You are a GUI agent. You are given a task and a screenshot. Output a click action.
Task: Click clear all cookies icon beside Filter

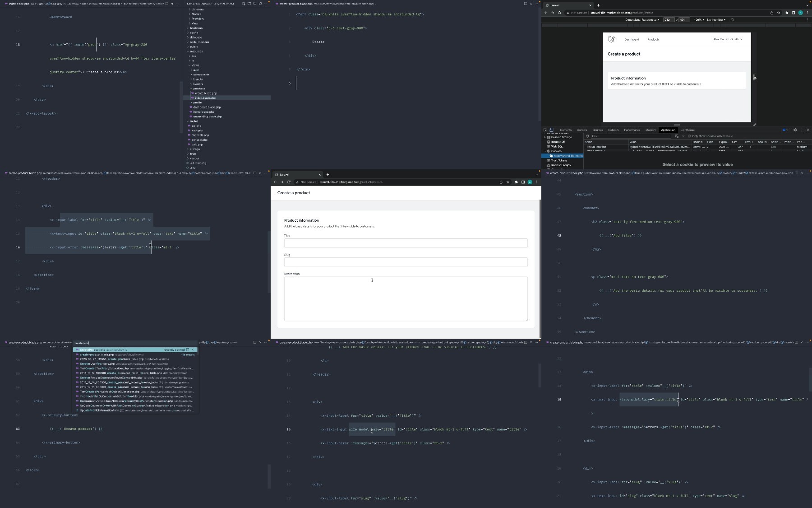[677, 136]
